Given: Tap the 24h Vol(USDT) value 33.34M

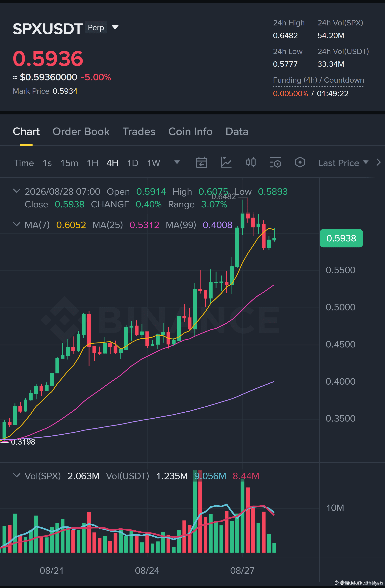Looking at the screenshot, I should click(331, 64).
